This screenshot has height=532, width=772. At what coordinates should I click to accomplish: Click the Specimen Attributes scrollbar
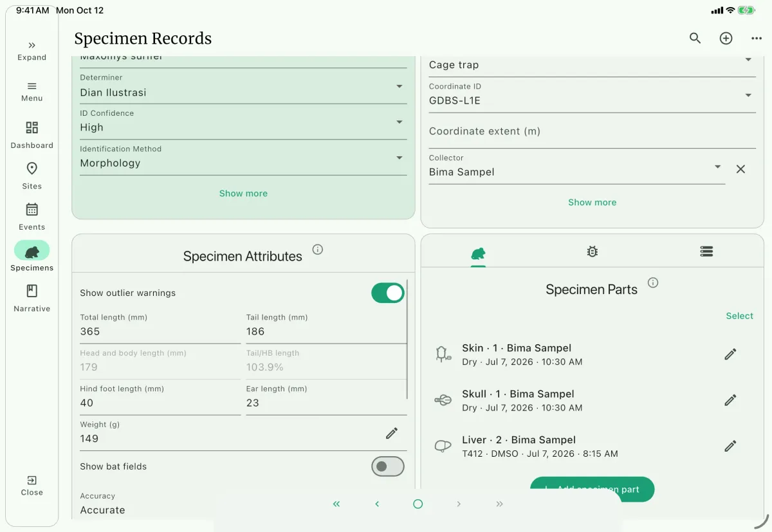coord(407,340)
